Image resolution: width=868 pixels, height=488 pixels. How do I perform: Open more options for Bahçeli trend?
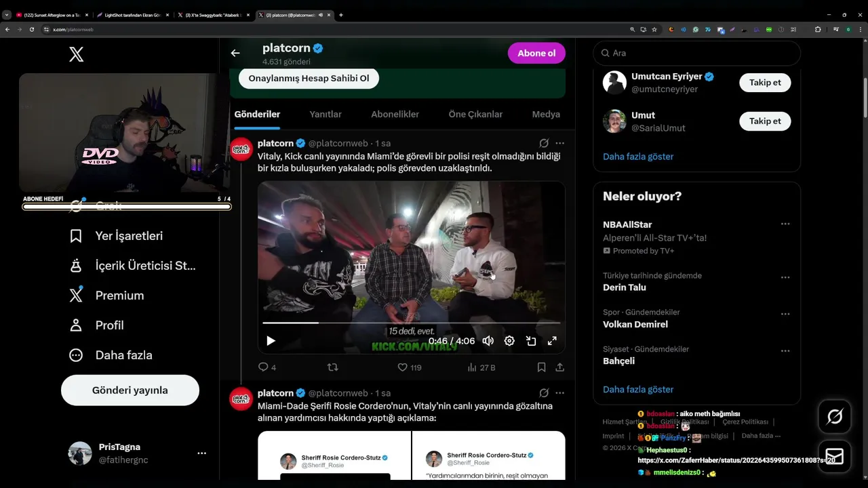click(x=785, y=351)
